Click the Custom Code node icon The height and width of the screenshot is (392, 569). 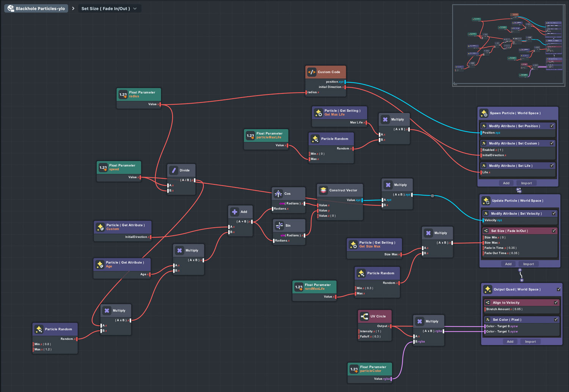[312, 72]
